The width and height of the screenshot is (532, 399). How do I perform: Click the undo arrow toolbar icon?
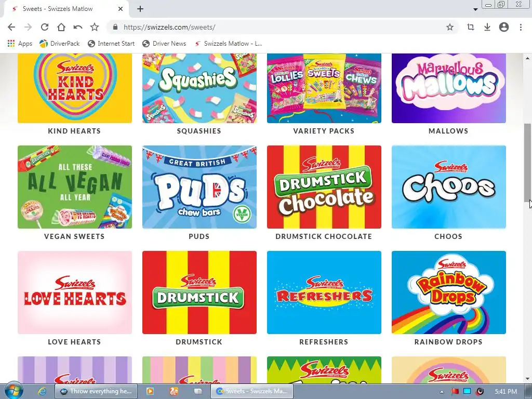78,27
